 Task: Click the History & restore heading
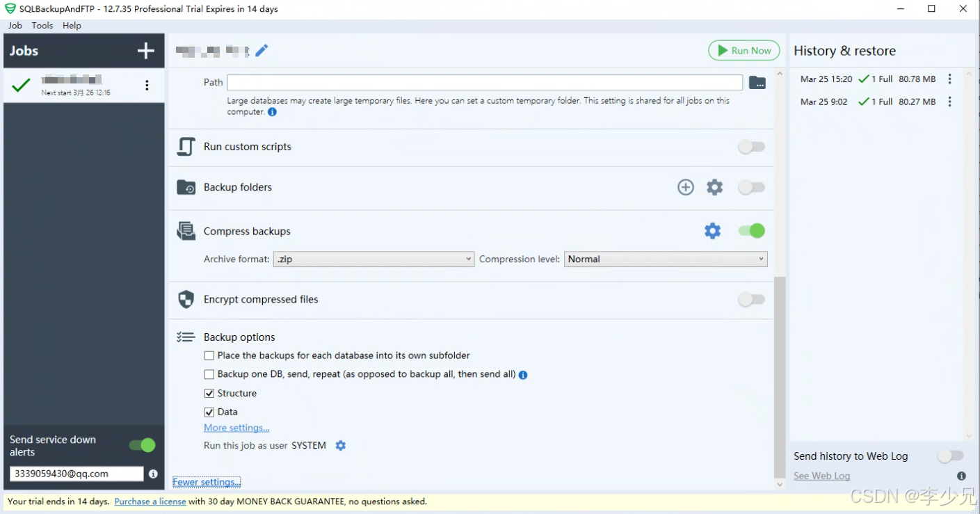tap(844, 51)
